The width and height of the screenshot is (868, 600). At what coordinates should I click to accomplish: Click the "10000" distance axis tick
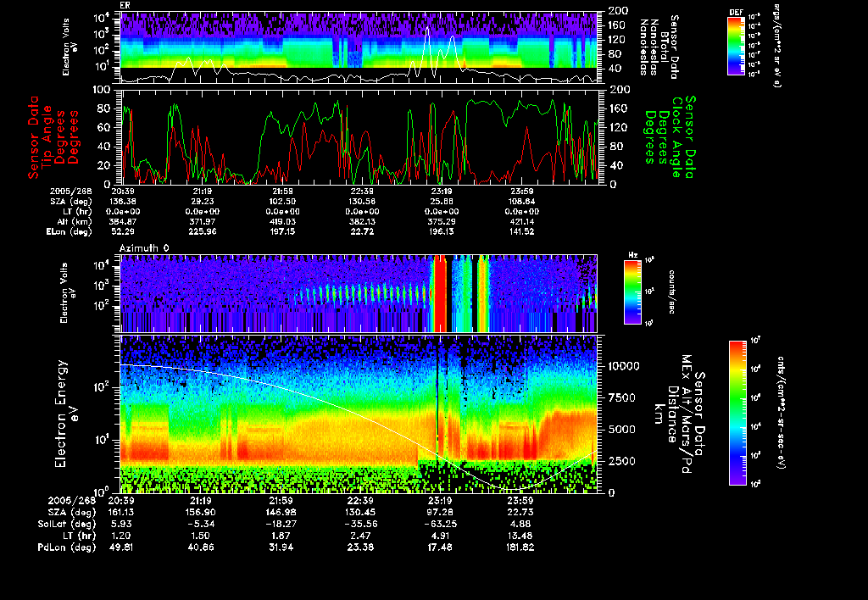coord(624,366)
